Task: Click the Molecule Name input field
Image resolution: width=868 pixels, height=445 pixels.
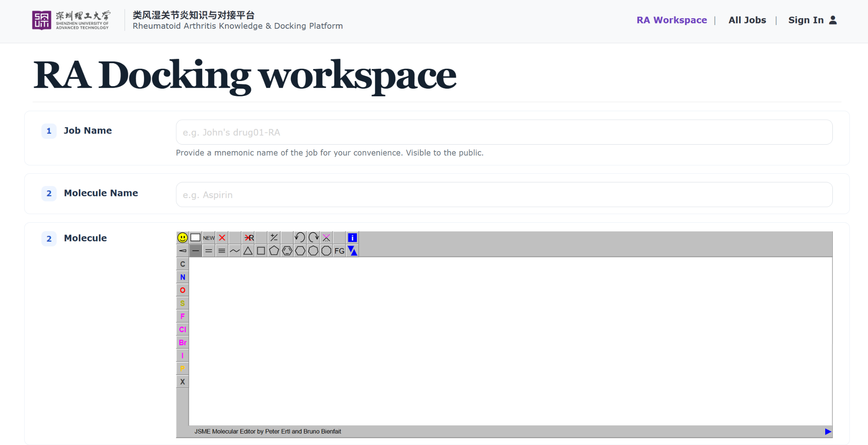Action: click(x=504, y=195)
